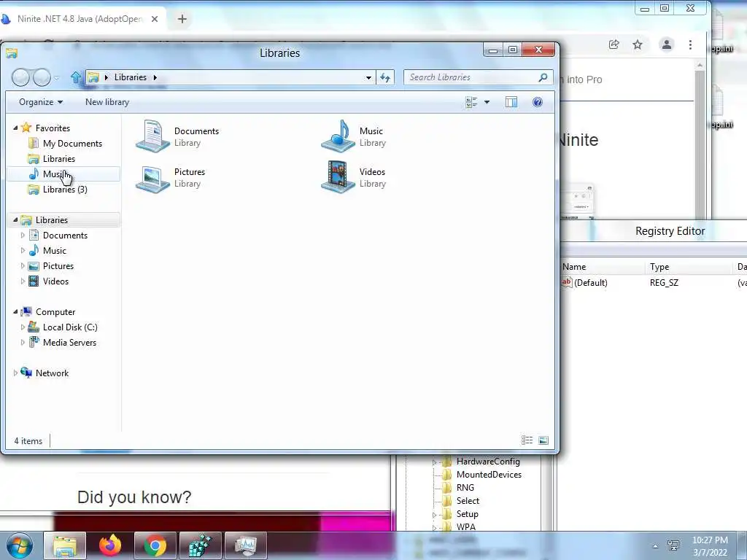The height and width of the screenshot is (560, 747).
Task: Open the address bar history dropdown arrow
Action: (x=368, y=77)
